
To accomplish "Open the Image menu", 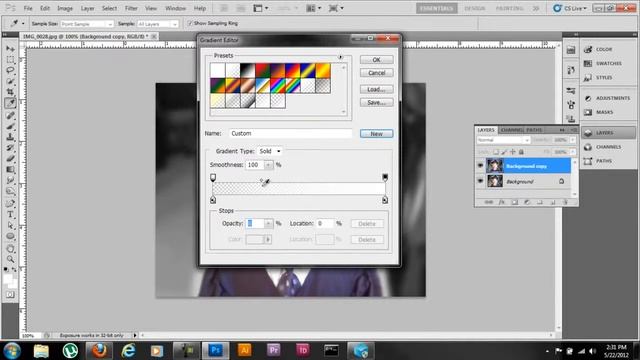I will coord(64,8).
